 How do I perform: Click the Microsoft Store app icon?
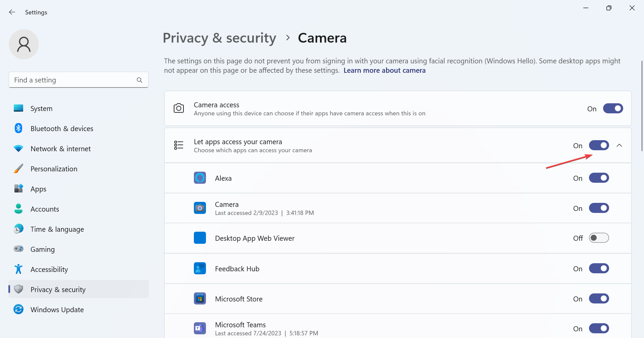tap(200, 298)
